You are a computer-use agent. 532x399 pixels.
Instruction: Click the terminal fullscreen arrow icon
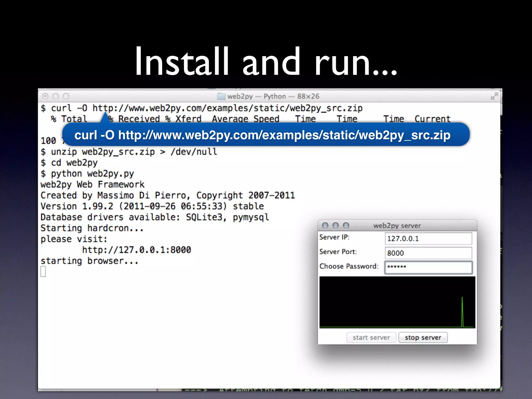494,96
